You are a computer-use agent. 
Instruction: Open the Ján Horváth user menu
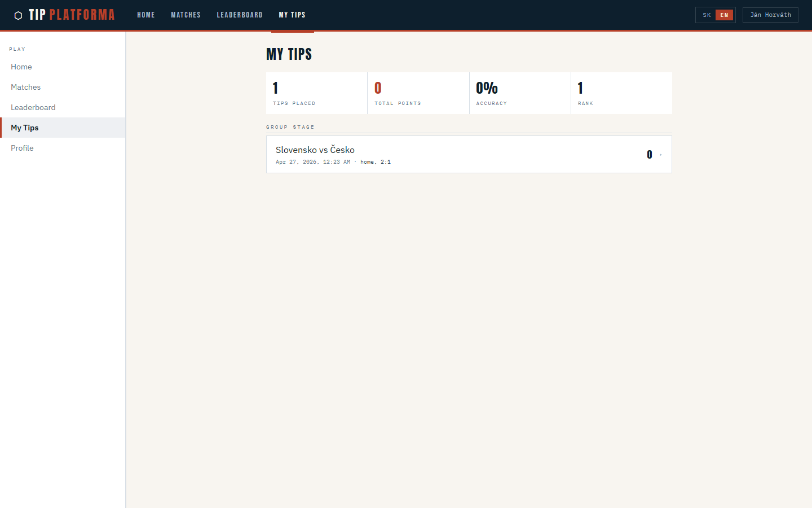(x=770, y=15)
